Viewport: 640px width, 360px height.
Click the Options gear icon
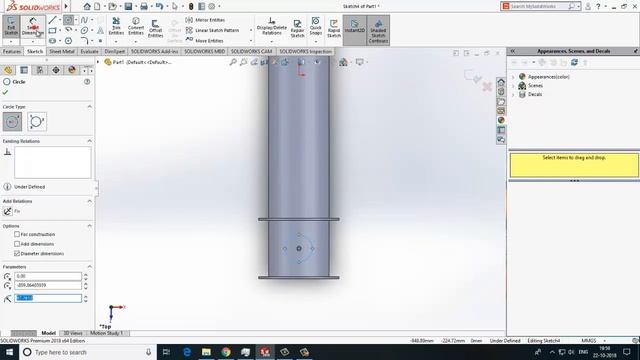tap(211, 6)
